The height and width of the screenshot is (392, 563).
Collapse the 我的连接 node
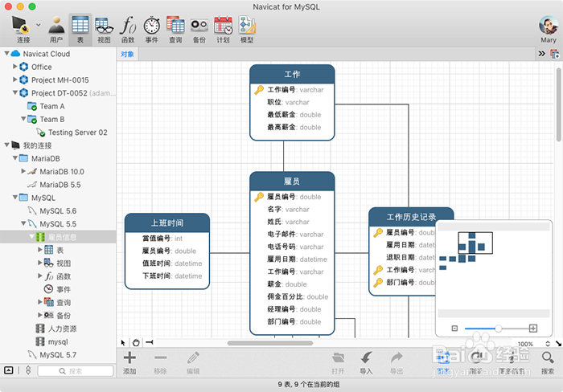6,145
